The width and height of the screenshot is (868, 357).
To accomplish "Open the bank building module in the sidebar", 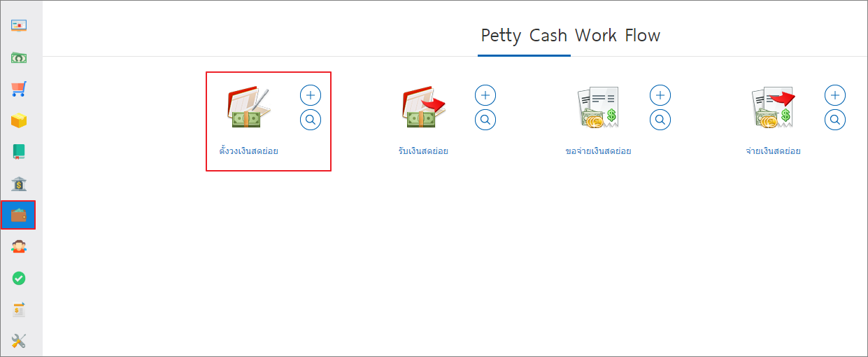I will [x=19, y=183].
